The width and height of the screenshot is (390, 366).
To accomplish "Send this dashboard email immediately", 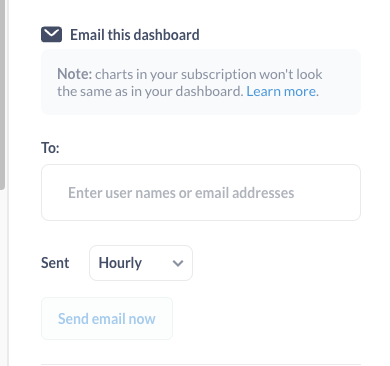I will 107,319.
